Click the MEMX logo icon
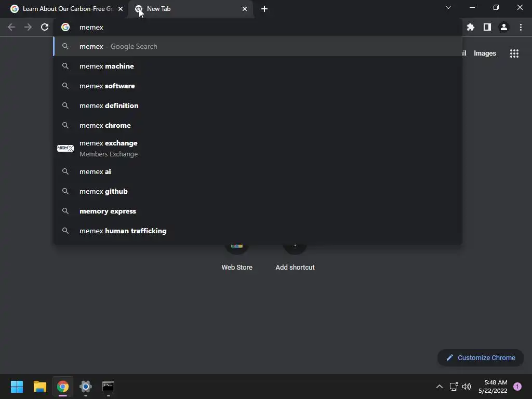Viewport: 532px width, 399px height. tap(65, 148)
